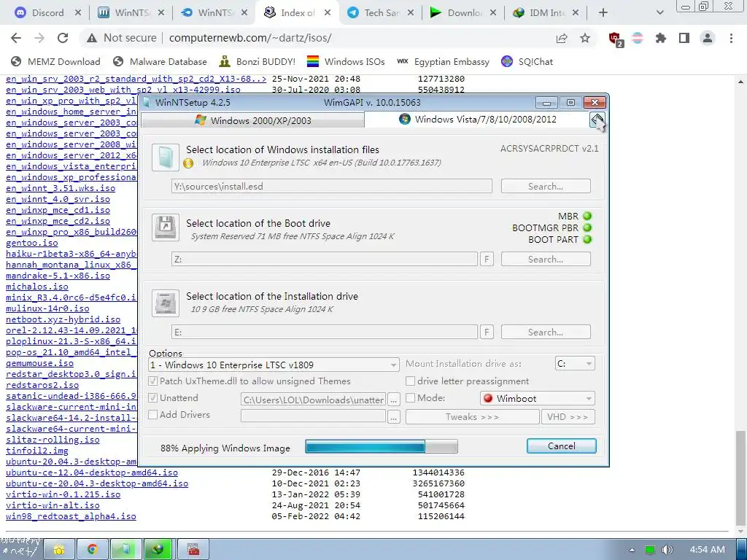747x560 pixels.
Task: Open the MEMZ Download bookmark
Action: click(55, 61)
